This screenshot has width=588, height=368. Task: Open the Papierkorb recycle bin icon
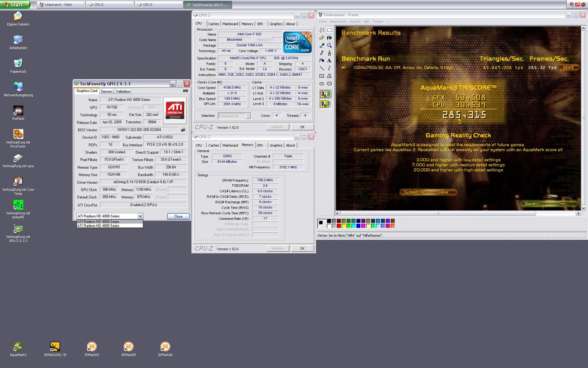click(x=18, y=65)
